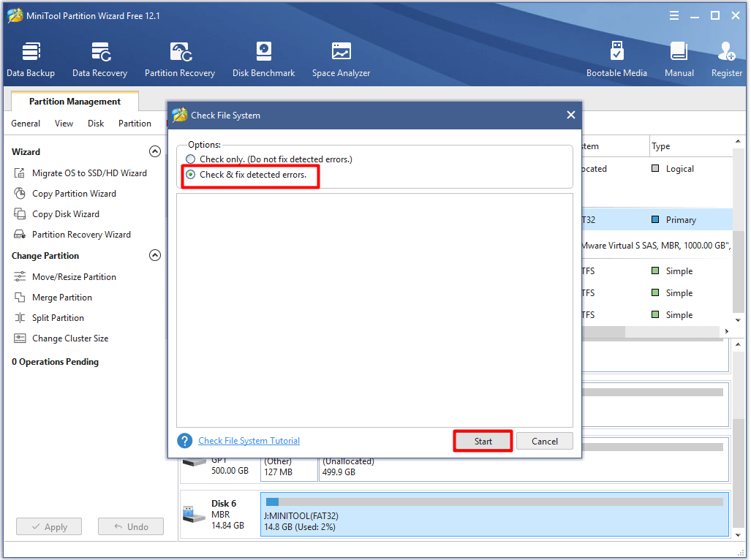
Task: Collapse the Change Partition section
Action: [155, 255]
